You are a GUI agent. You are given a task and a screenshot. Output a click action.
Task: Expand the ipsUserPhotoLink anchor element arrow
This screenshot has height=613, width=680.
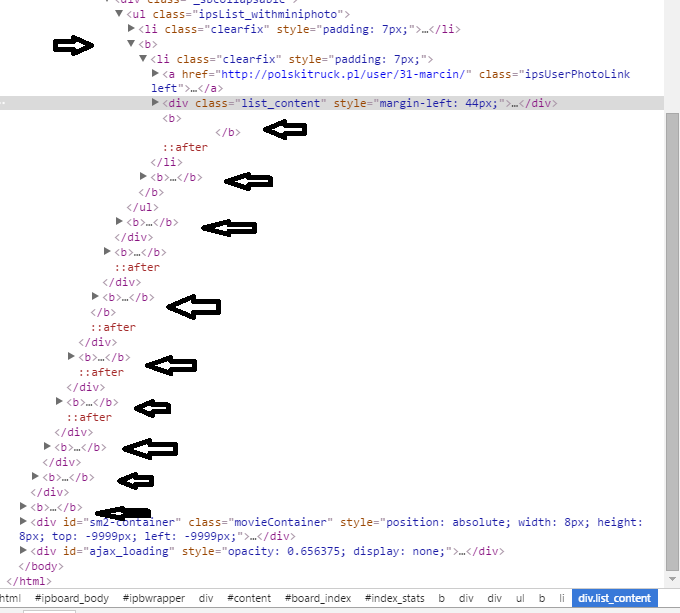(155, 74)
